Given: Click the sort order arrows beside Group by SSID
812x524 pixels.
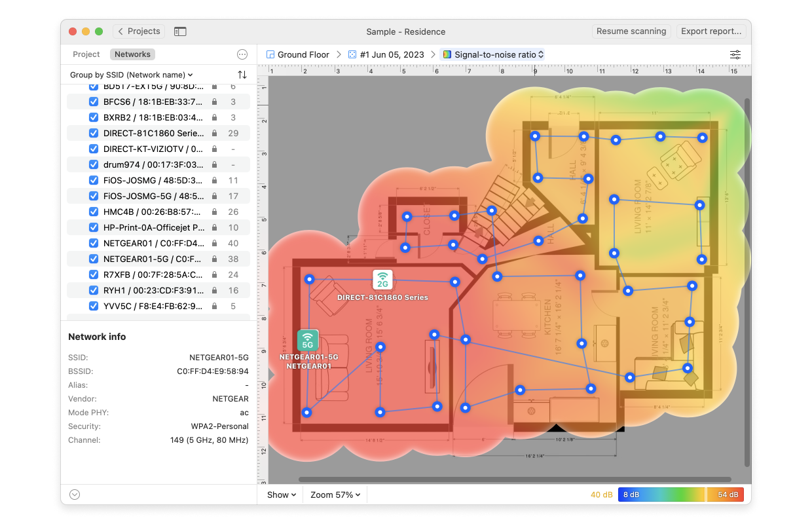Looking at the screenshot, I should click(243, 75).
